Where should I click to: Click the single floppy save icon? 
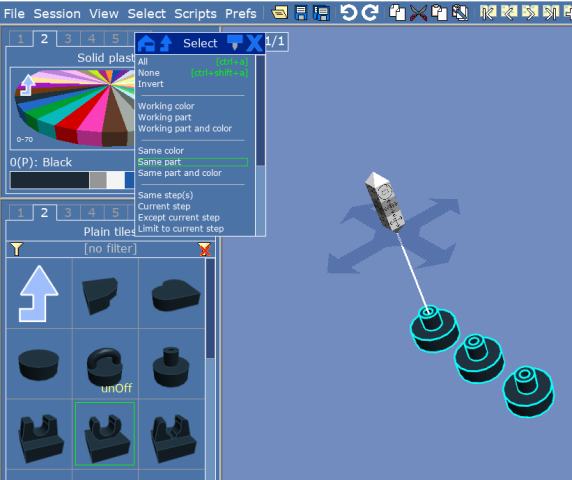coord(301,13)
